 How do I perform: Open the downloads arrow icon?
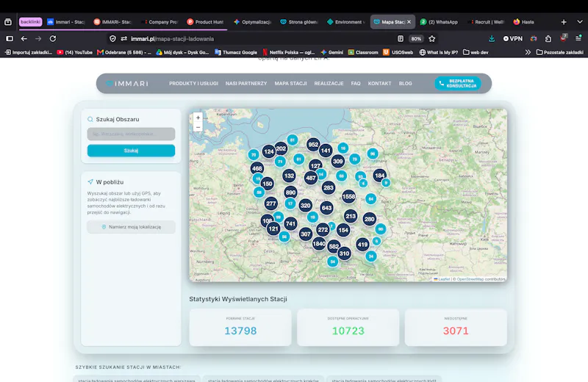coord(492,39)
